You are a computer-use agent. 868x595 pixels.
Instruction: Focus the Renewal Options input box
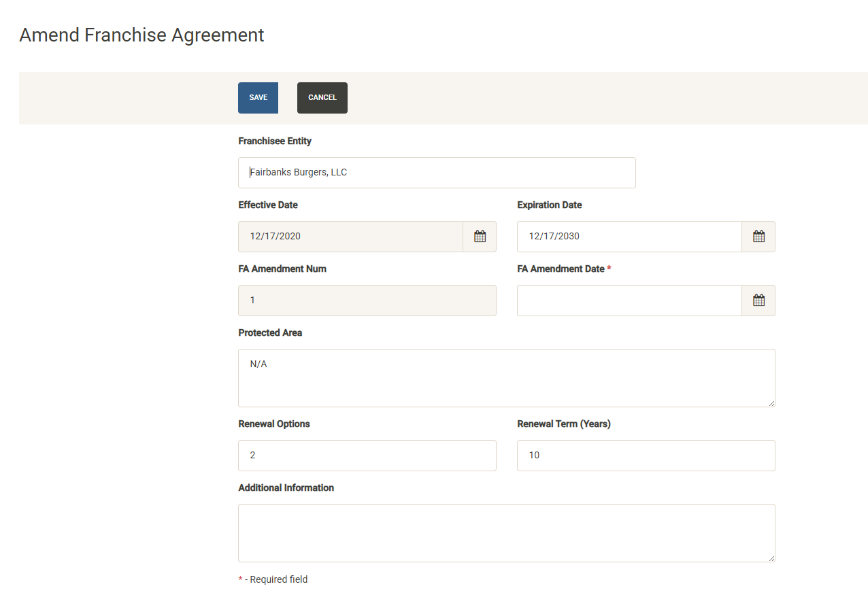(367, 456)
